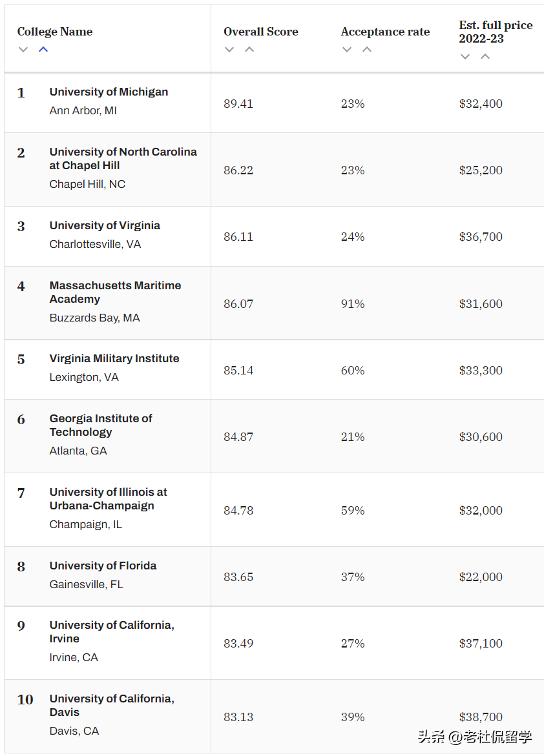Sort Est. full price descending arrow
The width and height of the screenshot is (544, 756).
tap(465, 56)
